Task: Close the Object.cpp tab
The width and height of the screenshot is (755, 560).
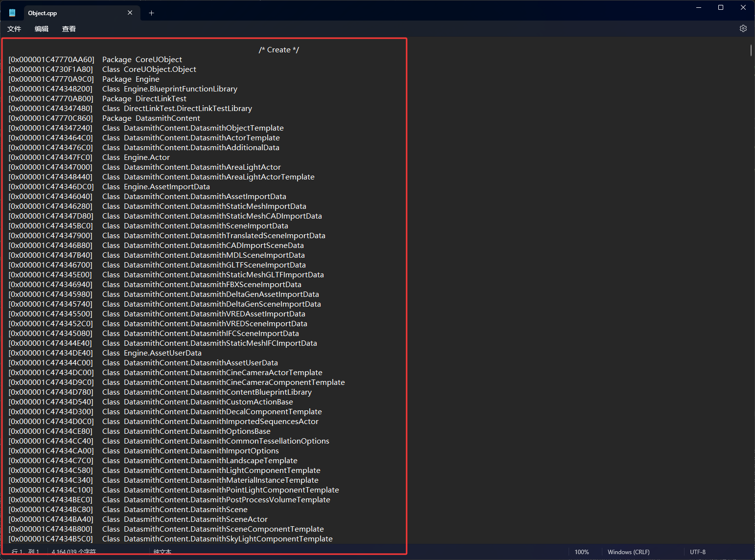Action: 130,13
